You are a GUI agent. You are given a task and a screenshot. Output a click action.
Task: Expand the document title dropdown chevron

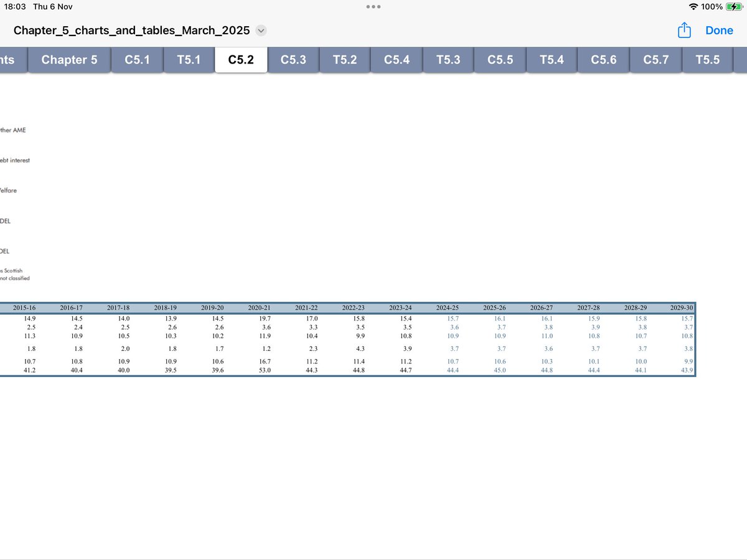(x=261, y=30)
